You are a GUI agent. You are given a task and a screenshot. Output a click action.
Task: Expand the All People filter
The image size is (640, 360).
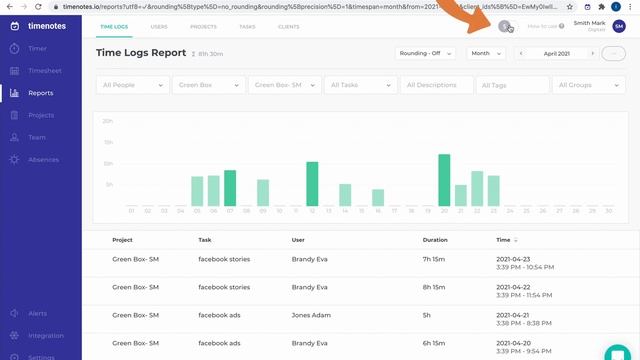tap(133, 85)
